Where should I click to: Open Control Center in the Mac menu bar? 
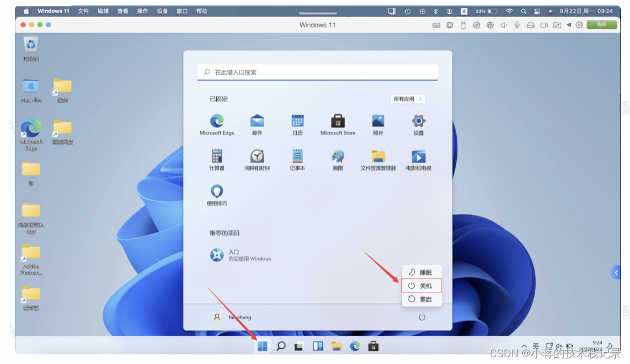pyautogui.click(x=537, y=11)
